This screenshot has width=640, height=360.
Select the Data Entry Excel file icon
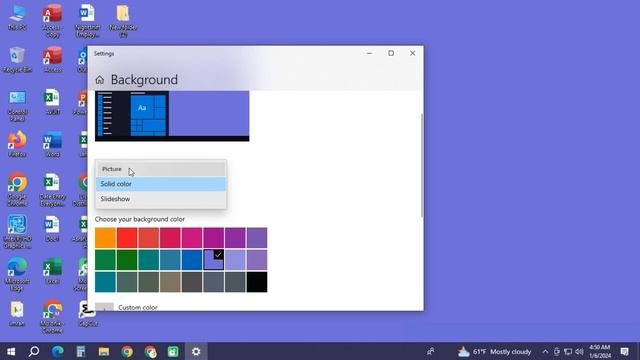pyautogui.click(x=53, y=190)
